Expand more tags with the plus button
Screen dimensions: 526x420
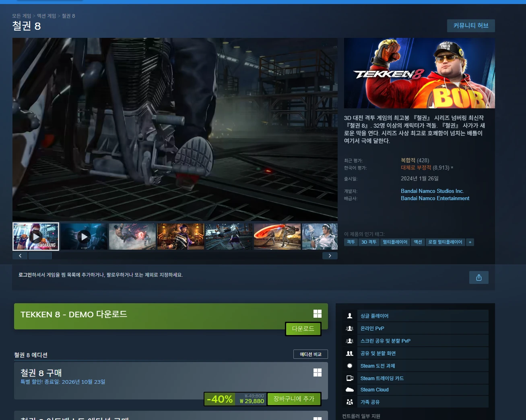coord(470,242)
